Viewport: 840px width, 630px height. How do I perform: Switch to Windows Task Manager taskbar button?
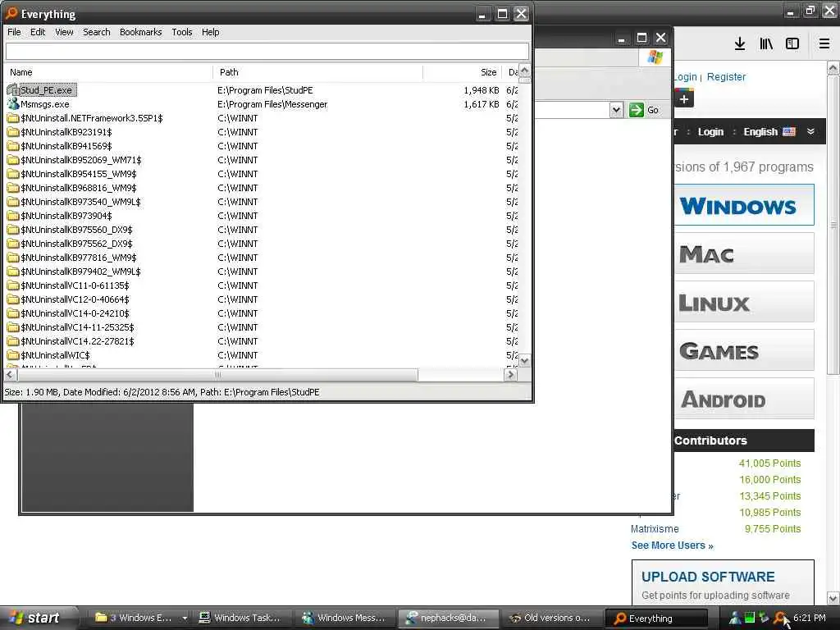coord(240,618)
